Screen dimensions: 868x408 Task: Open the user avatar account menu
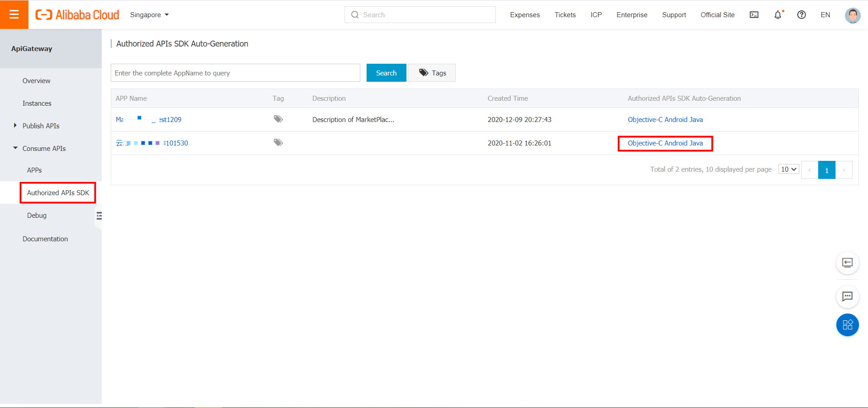point(853,15)
